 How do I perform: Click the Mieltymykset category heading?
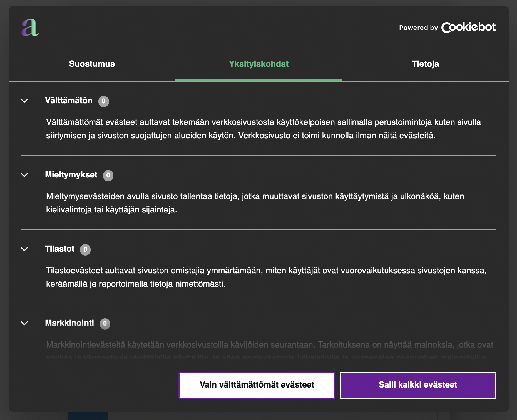pyautogui.click(x=71, y=175)
